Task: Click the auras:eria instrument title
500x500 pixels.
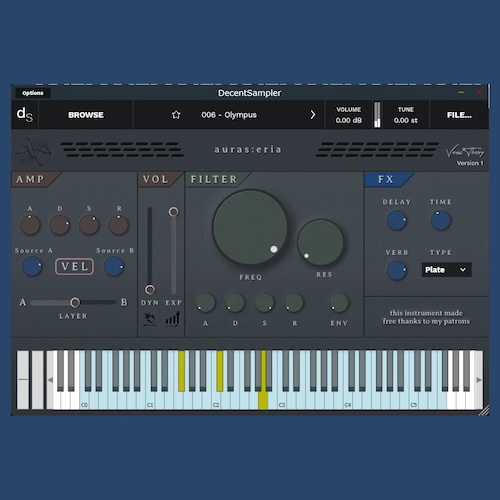Action: coord(248,149)
